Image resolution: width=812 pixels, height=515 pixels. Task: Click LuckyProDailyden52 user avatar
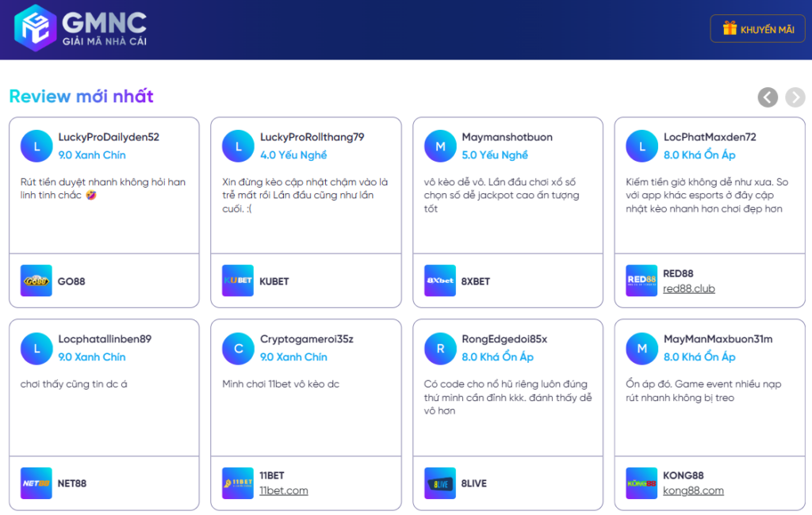point(36,146)
